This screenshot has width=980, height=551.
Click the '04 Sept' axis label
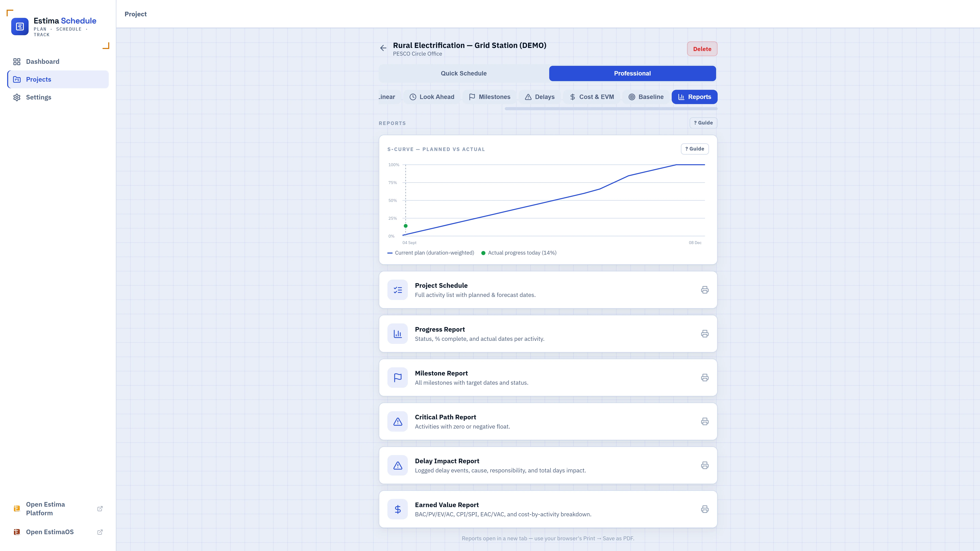pyautogui.click(x=409, y=243)
